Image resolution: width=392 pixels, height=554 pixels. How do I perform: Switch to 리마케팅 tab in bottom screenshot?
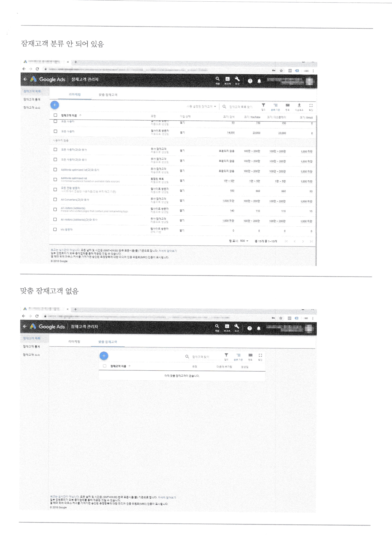(74, 342)
